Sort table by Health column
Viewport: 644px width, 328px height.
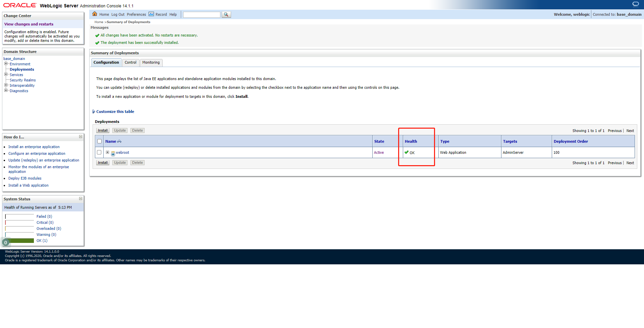[x=411, y=141]
